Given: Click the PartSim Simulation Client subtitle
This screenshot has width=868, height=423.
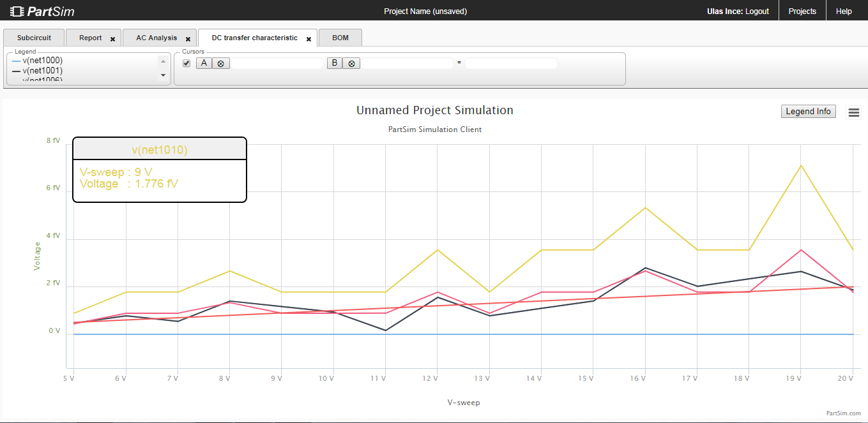Looking at the screenshot, I should [435, 129].
